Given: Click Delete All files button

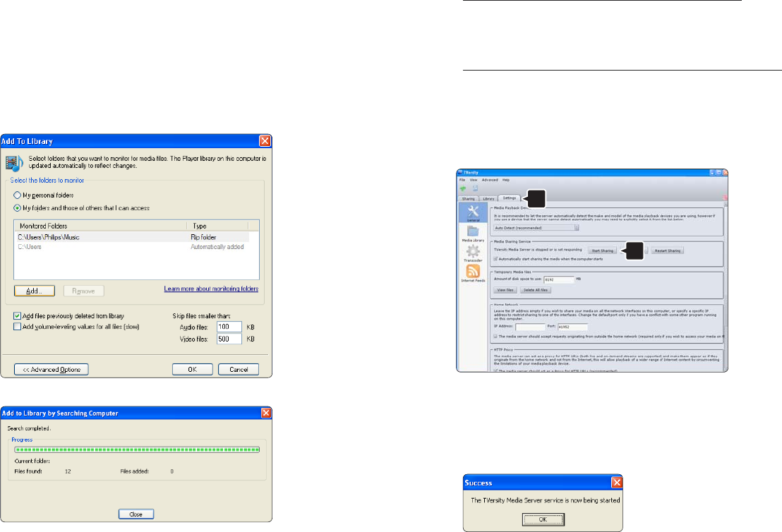Looking at the screenshot, I should point(536,290).
